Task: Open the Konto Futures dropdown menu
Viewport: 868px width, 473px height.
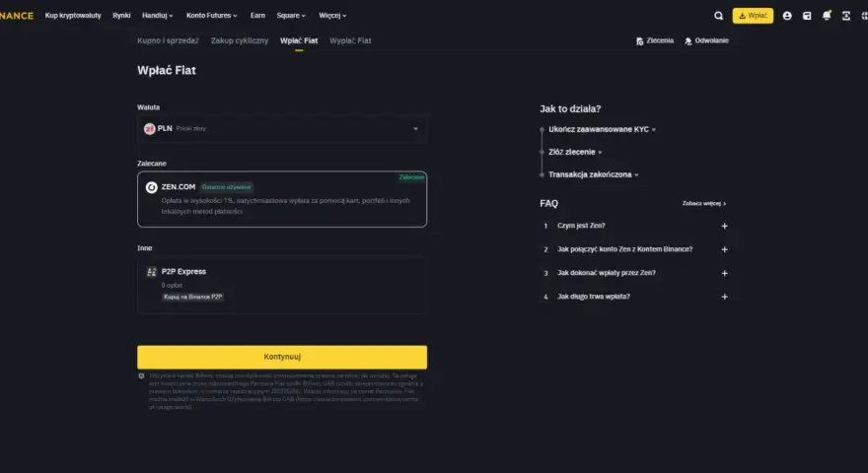Action: [211, 16]
